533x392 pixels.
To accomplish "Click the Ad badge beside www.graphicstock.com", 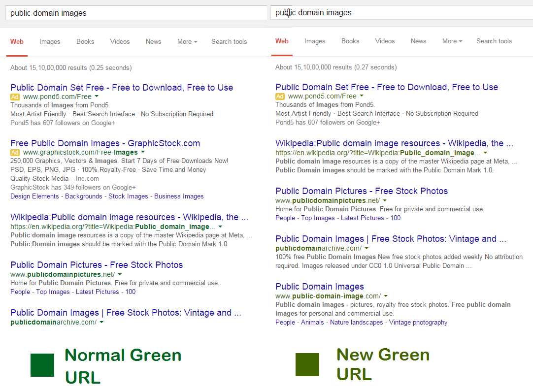I will click(15, 153).
